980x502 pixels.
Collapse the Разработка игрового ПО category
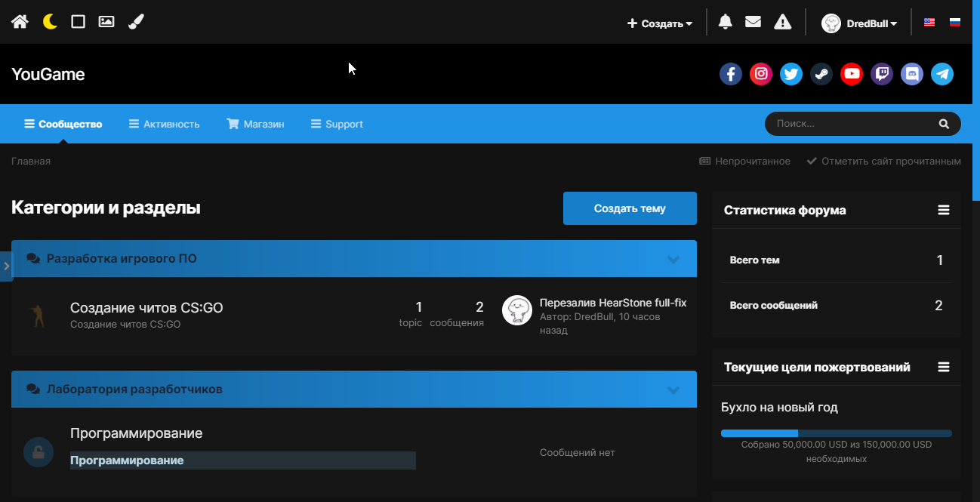(x=674, y=259)
